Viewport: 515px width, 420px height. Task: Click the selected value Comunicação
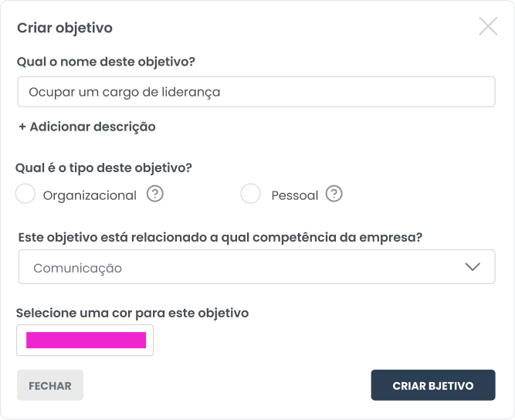click(77, 268)
